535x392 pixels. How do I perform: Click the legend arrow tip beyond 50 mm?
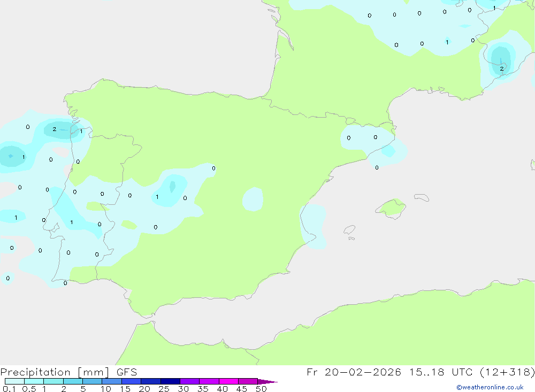(x=270, y=382)
